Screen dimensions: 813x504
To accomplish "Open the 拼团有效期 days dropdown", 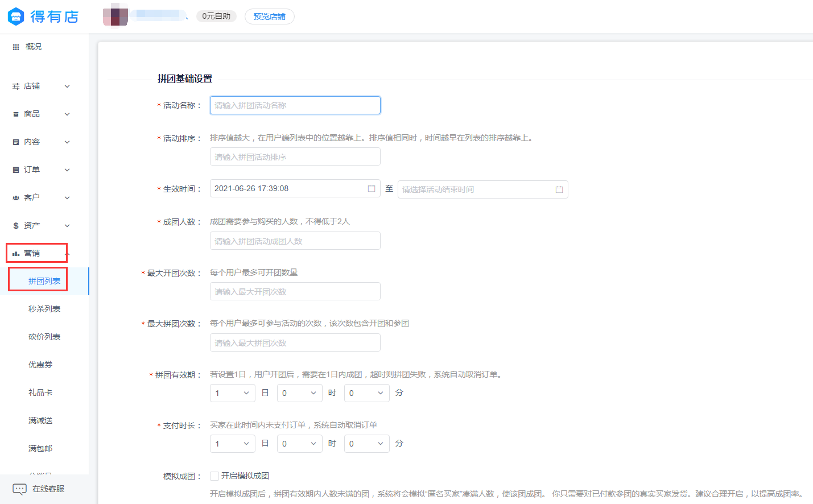I will tap(233, 393).
